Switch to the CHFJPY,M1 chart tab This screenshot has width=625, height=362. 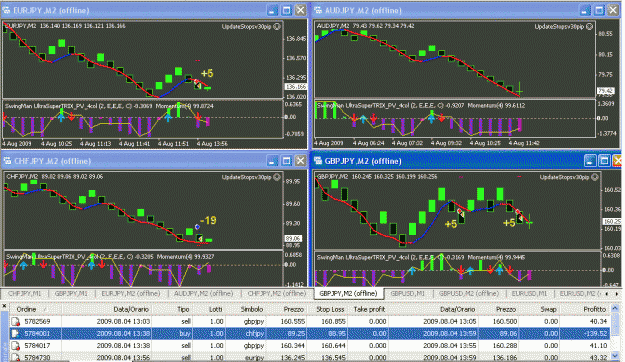[x=24, y=293]
